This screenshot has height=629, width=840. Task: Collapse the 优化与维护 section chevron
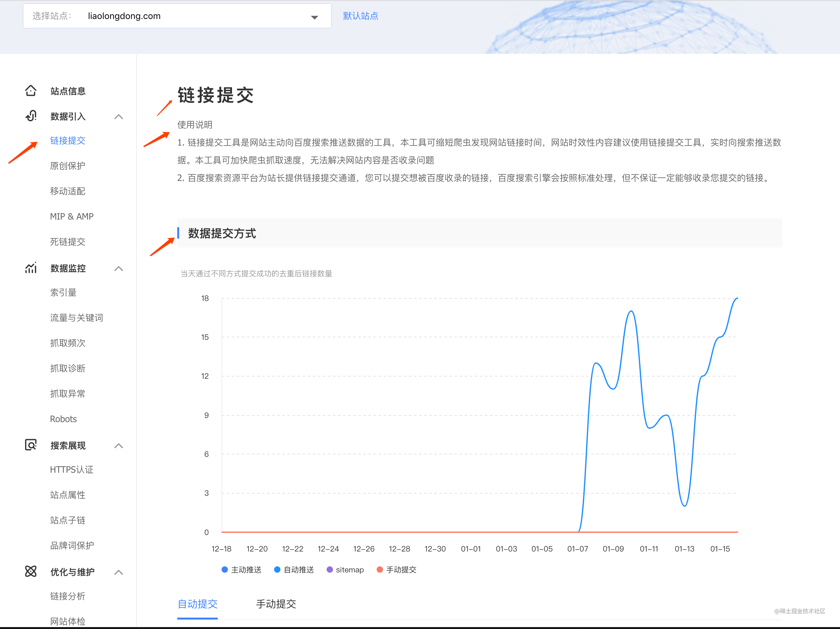pos(118,572)
